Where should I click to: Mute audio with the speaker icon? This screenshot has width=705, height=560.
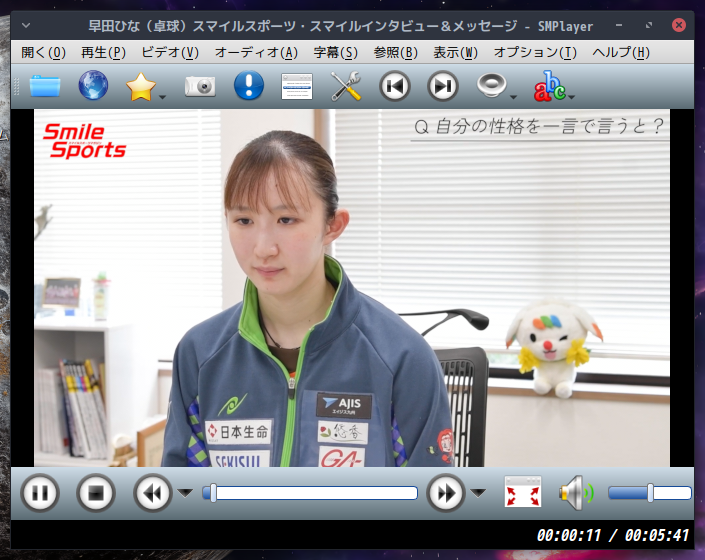(x=576, y=493)
